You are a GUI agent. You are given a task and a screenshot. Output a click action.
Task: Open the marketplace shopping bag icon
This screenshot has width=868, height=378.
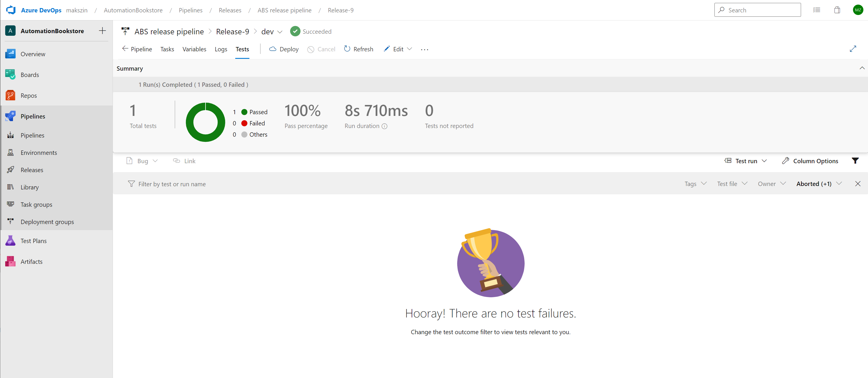coord(837,10)
